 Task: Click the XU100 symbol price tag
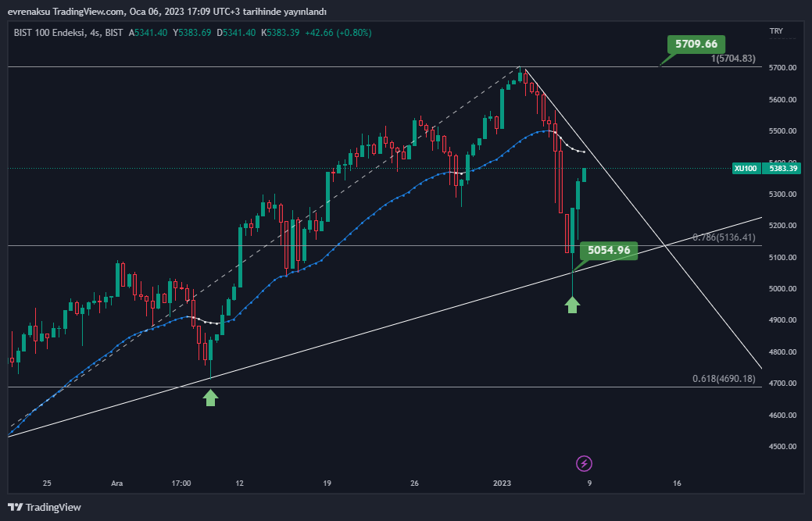tap(746, 168)
